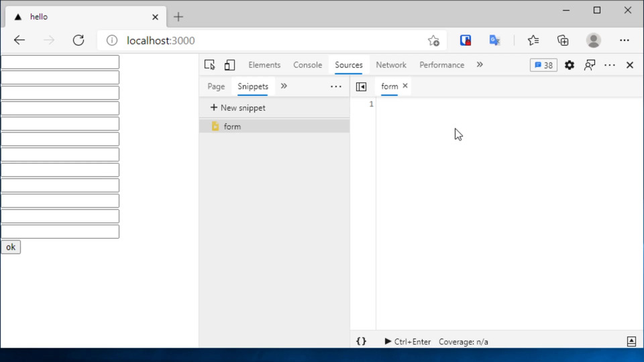This screenshot has width=644, height=362.
Task: Close the hello browser tab
Action: 155,17
